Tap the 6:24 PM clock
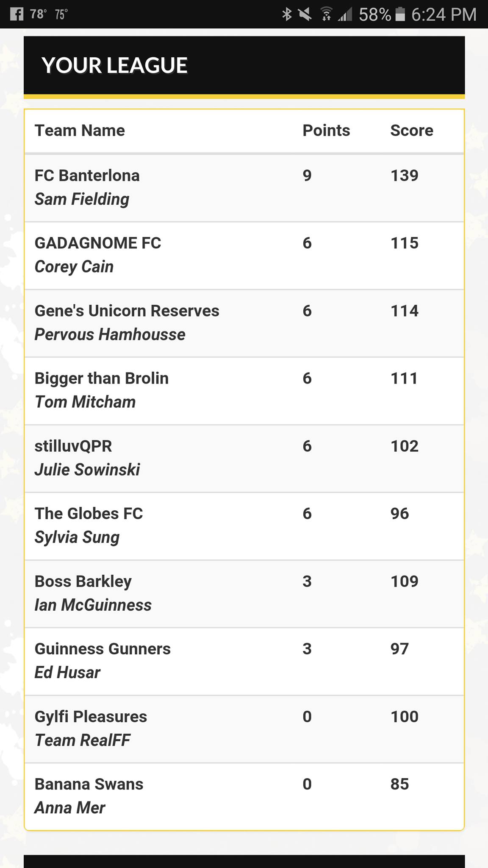Viewport: 488px width, 868px height. (444, 14)
